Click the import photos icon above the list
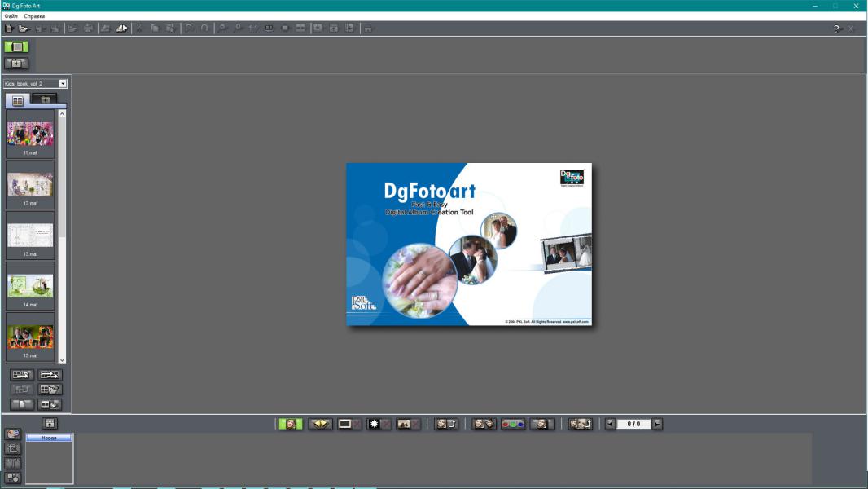Screen dimensions: 868x489 pos(50,423)
